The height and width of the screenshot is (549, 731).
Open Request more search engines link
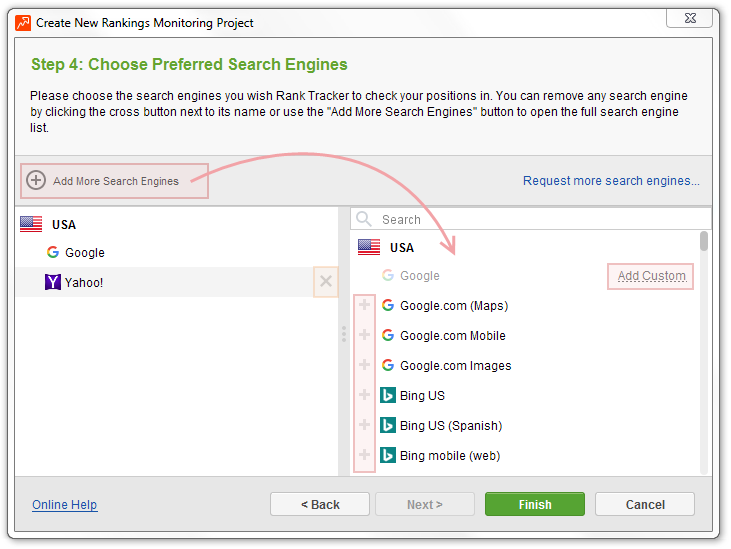[611, 180]
